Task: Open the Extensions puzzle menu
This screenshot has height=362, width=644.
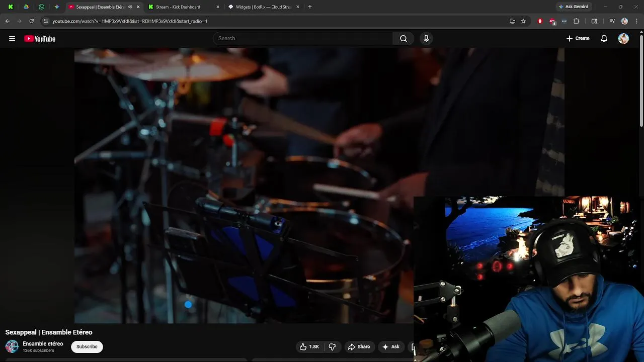Action: (x=577, y=21)
